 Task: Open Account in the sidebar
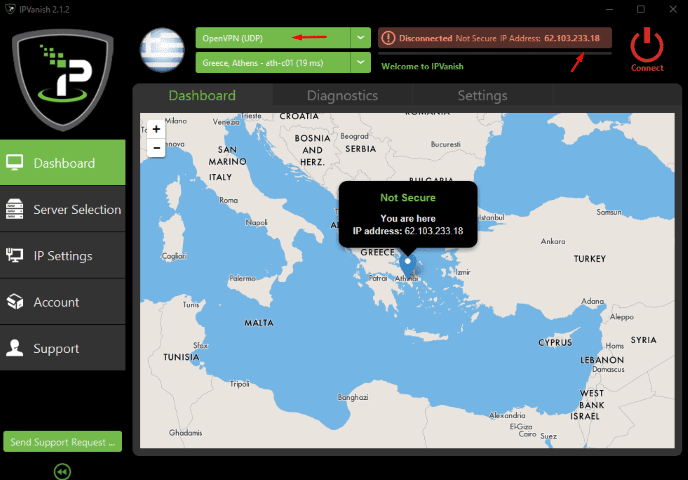(62, 302)
